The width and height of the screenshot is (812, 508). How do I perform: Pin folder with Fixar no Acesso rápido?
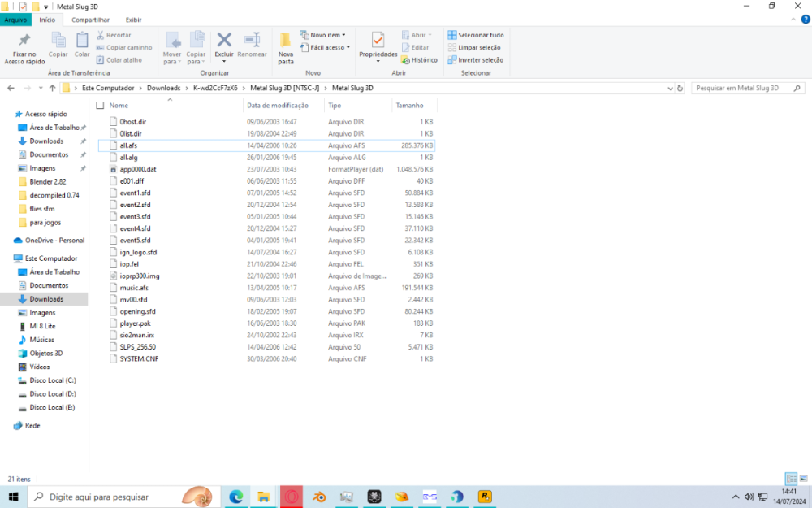tap(24, 48)
